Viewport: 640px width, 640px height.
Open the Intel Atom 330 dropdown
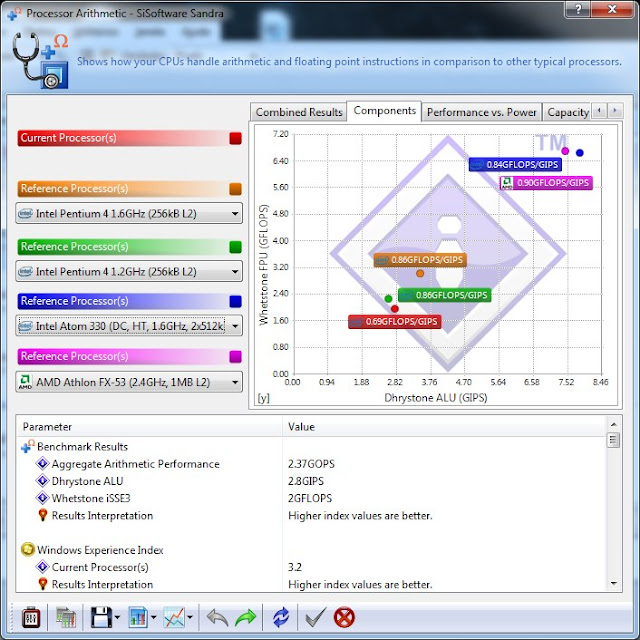[129, 326]
